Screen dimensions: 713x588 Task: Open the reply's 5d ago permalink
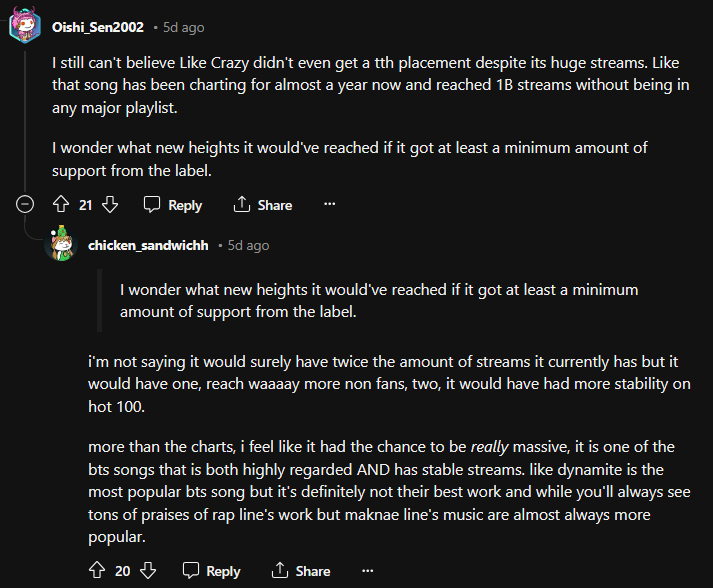pyautogui.click(x=248, y=245)
